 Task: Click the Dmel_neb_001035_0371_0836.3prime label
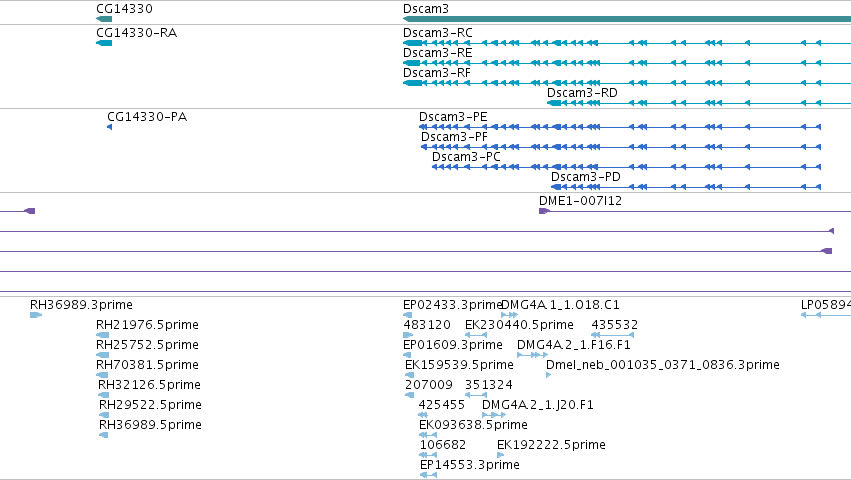pos(663,365)
